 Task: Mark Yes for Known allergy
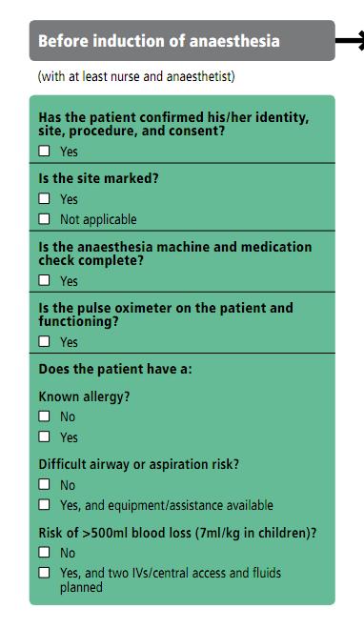44,436
